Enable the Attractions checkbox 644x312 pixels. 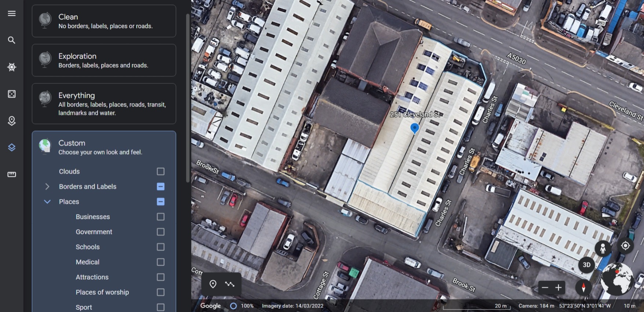[x=160, y=277]
